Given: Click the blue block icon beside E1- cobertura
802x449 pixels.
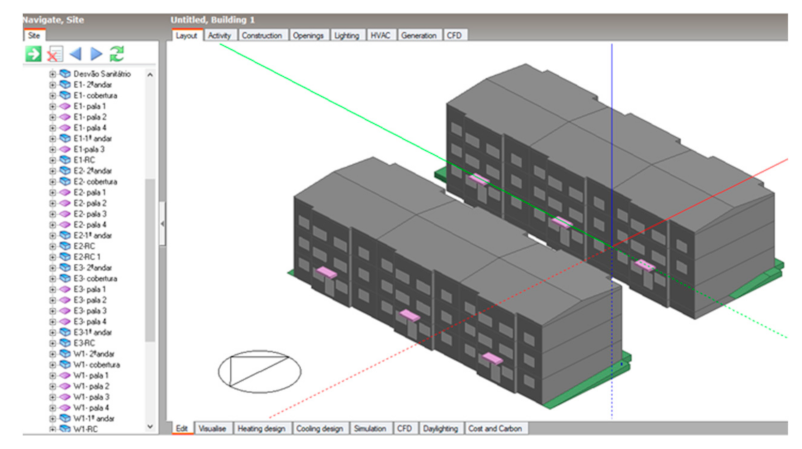Looking at the screenshot, I should [x=65, y=95].
